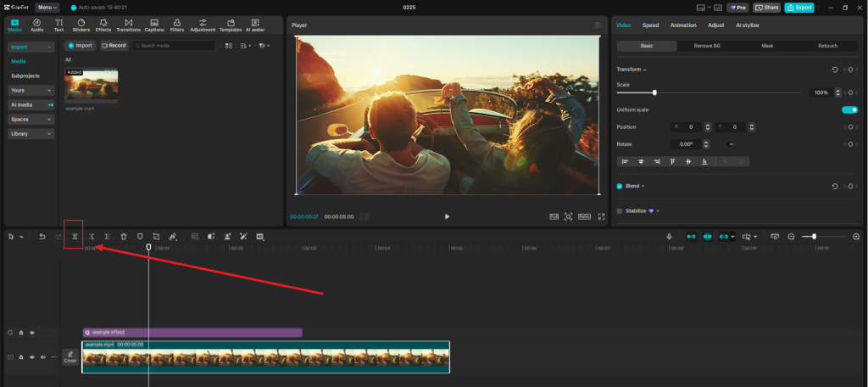Toggle auto snapping in timeline
The width and height of the screenshot is (868, 387).
pos(708,236)
